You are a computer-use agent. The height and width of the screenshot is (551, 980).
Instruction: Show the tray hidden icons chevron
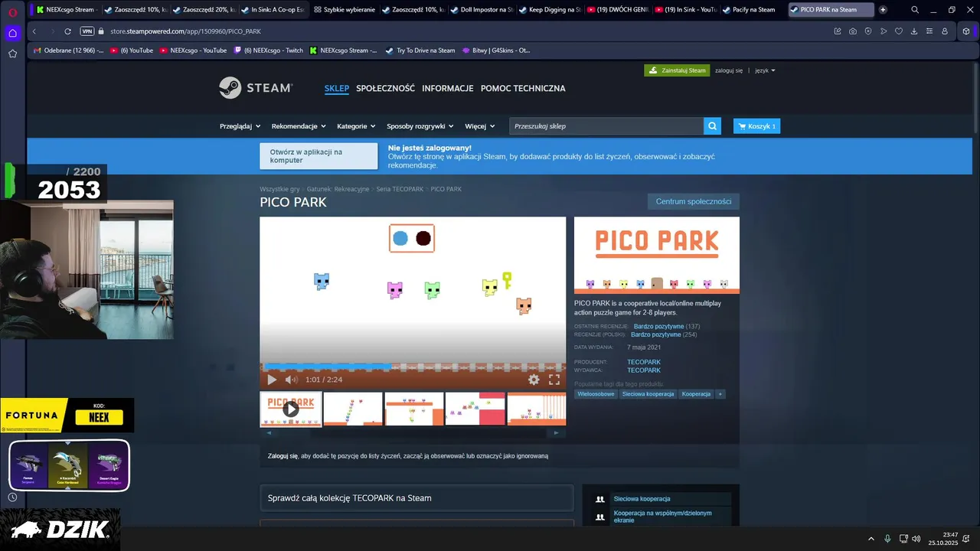871,539
